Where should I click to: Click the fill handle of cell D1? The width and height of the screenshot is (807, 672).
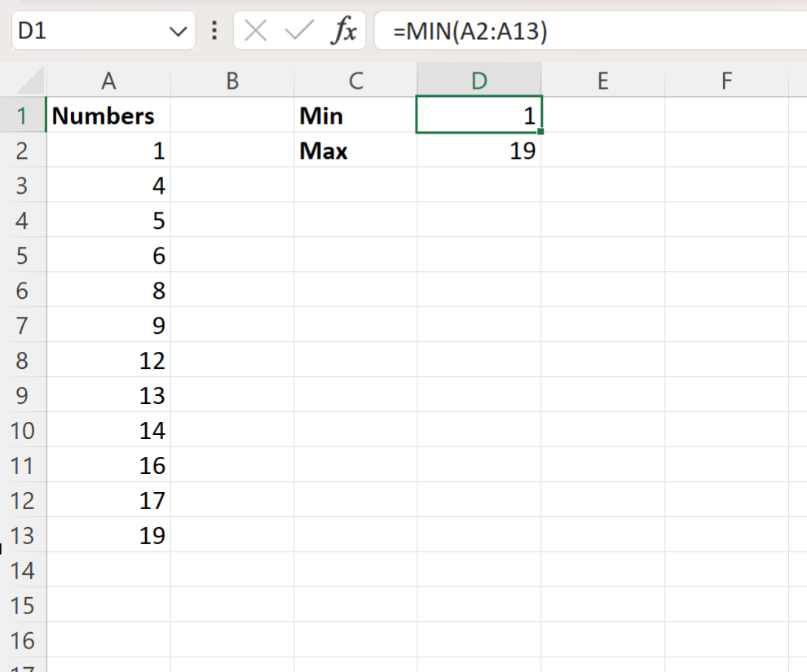tap(540, 131)
